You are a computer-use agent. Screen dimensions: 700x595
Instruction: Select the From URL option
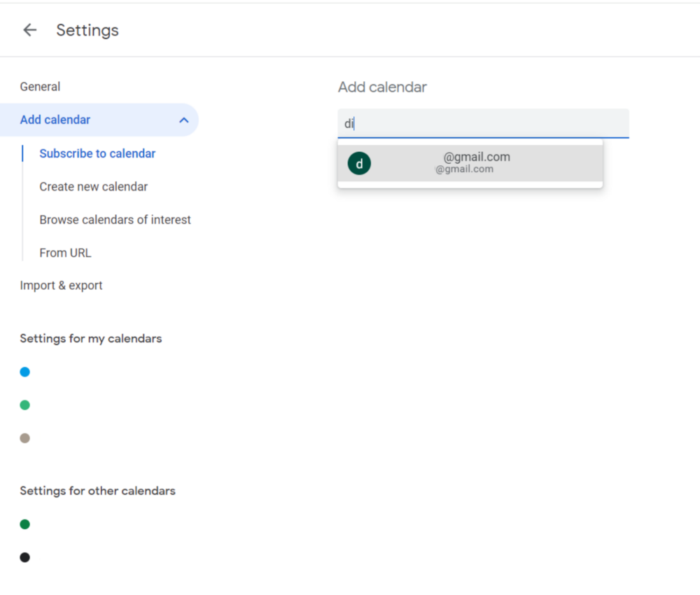pyautogui.click(x=65, y=253)
